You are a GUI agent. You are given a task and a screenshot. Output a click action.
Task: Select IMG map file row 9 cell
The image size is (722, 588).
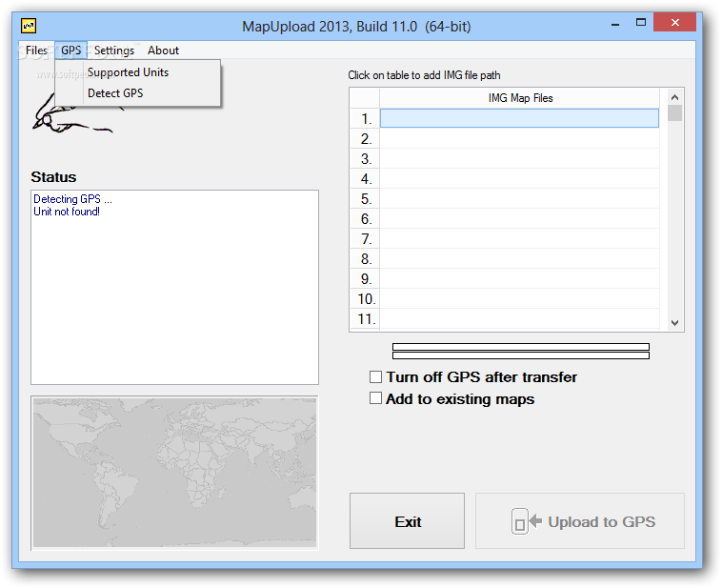point(519,279)
